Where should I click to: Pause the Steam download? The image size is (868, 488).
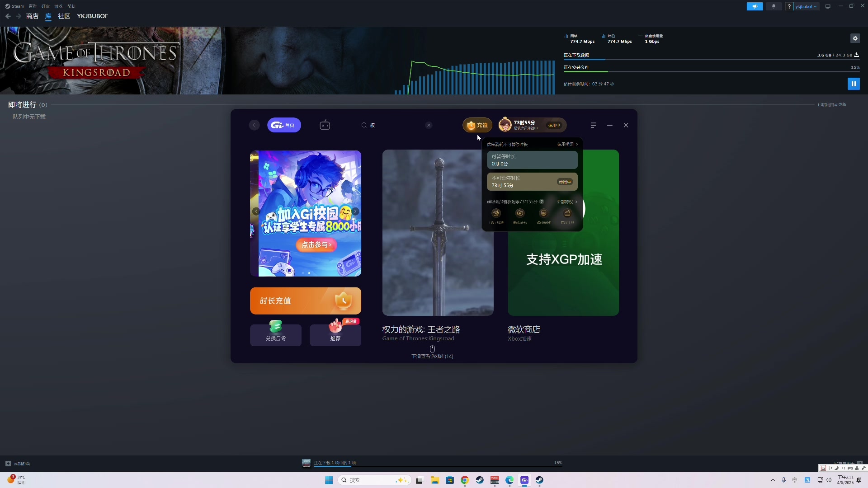[x=854, y=84]
